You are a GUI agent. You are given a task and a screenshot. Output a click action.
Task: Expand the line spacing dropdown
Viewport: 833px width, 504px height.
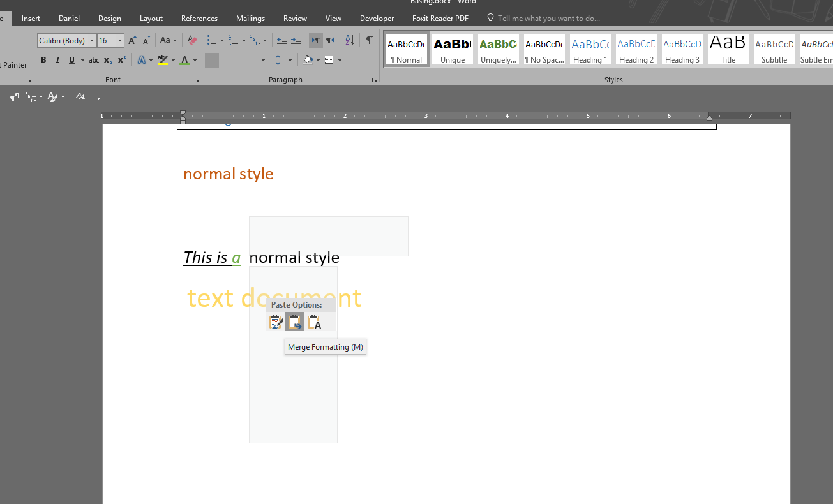click(x=290, y=61)
